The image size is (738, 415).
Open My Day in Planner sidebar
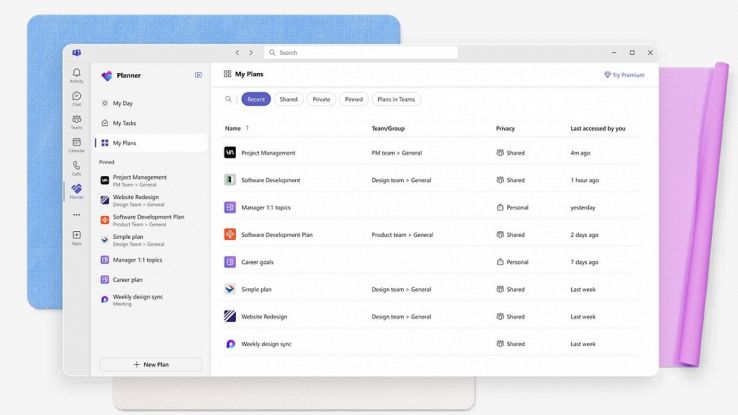click(151, 103)
